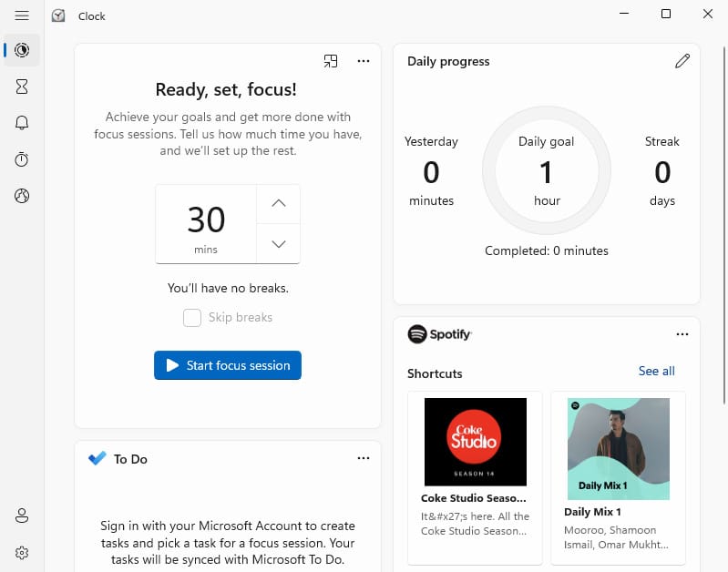Viewport: 728px width, 572px height.
Task: Open the Daily Mix 1 playlist thumbnail
Action: click(x=618, y=448)
